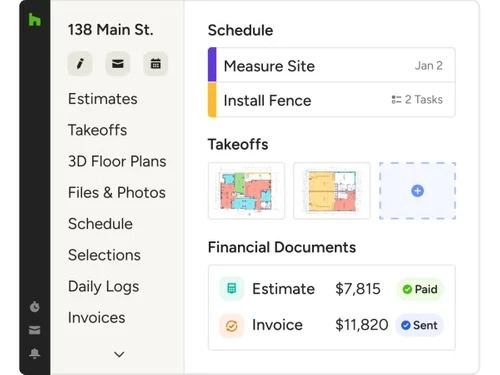Image resolution: width=500 pixels, height=375 pixels.
Task: Click the $7,815 estimate amount
Action: (x=358, y=289)
